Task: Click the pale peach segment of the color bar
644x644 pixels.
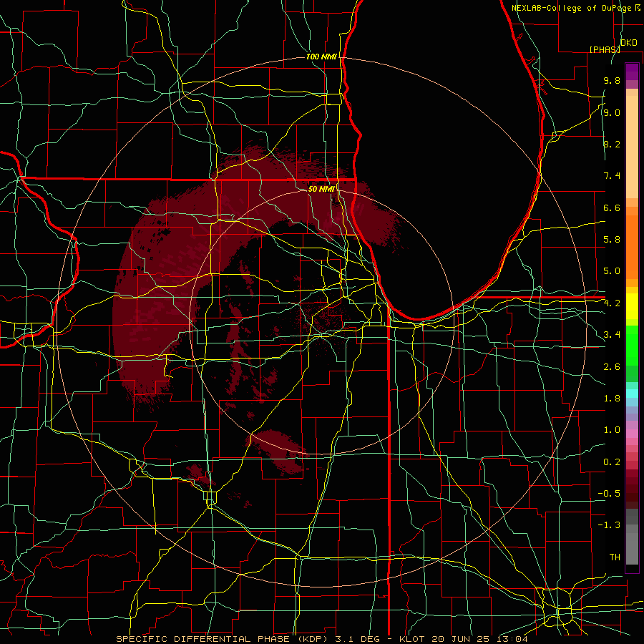Action: [632, 147]
